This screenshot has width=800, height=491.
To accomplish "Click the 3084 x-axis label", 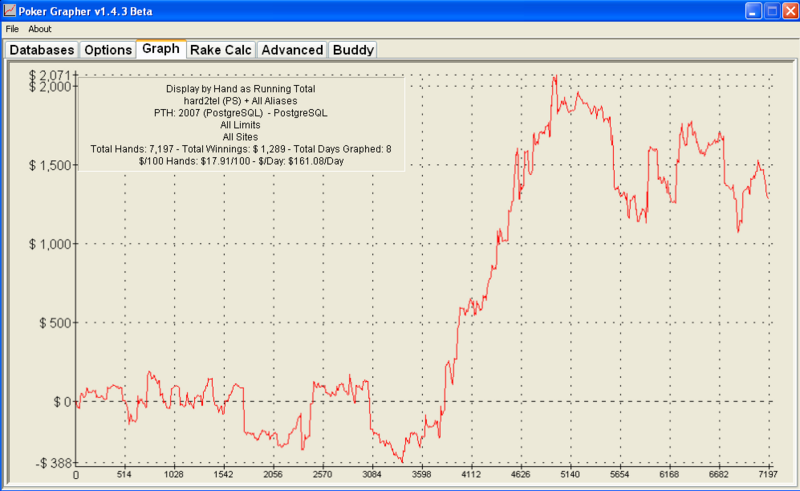I will 372,475.
